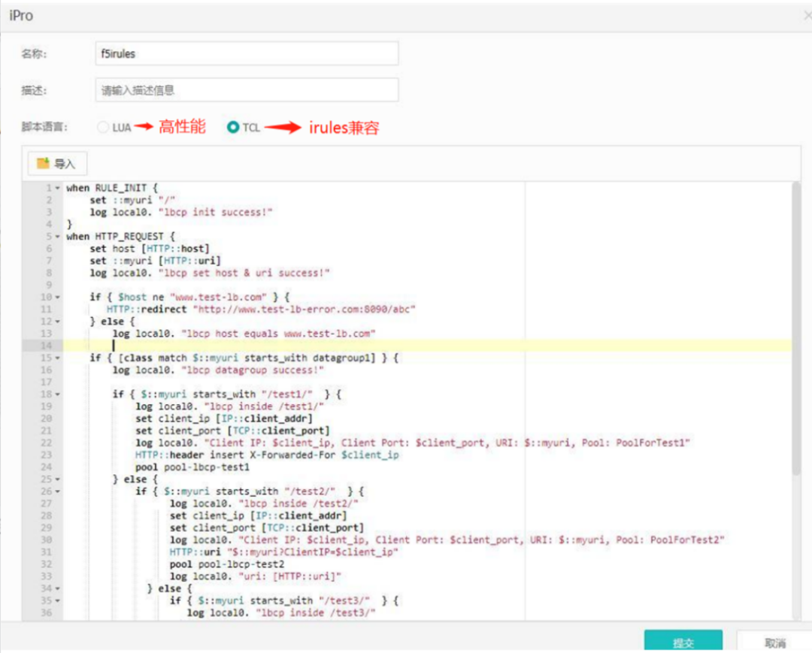
Task: Collapse the fold arrow at line 25
Action: [x=57, y=479]
